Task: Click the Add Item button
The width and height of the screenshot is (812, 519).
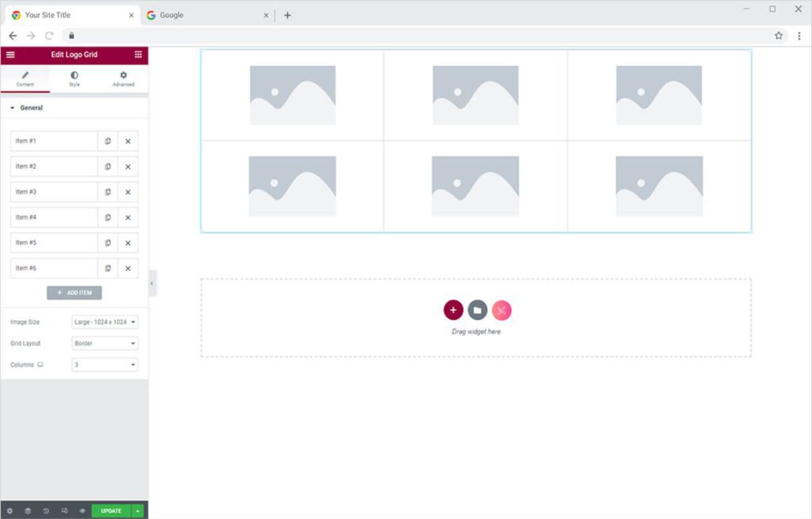Action: (x=75, y=292)
